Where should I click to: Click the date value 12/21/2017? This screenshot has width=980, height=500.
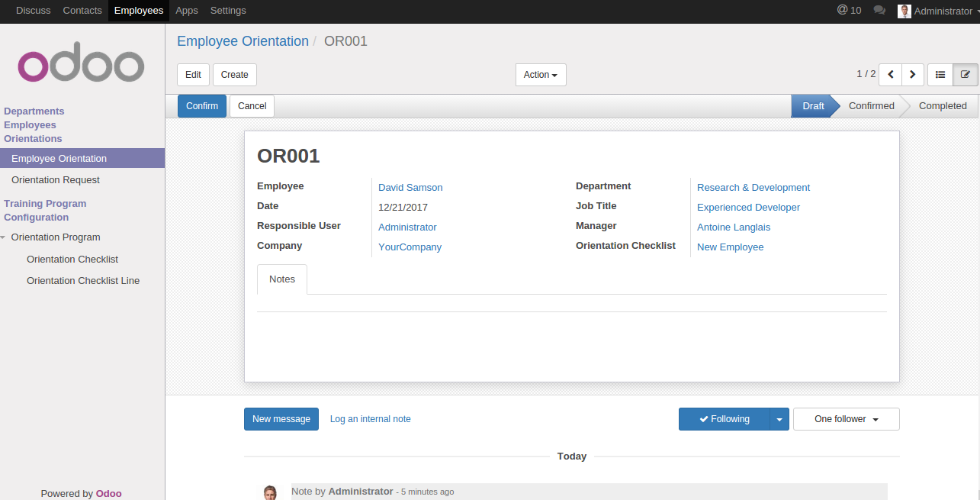click(x=403, y=208)
